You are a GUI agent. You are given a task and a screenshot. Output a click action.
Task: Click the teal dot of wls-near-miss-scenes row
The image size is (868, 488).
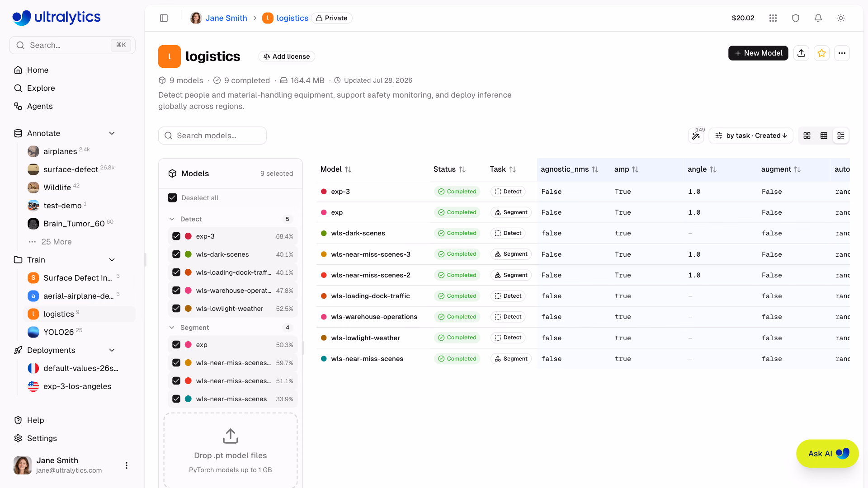pyautogui.click(x=324, y=359)
